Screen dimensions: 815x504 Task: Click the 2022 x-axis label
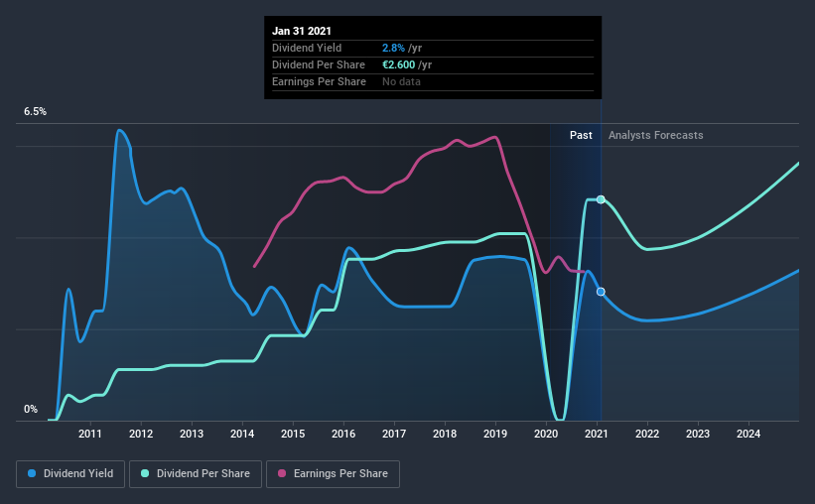click(647, 434)
